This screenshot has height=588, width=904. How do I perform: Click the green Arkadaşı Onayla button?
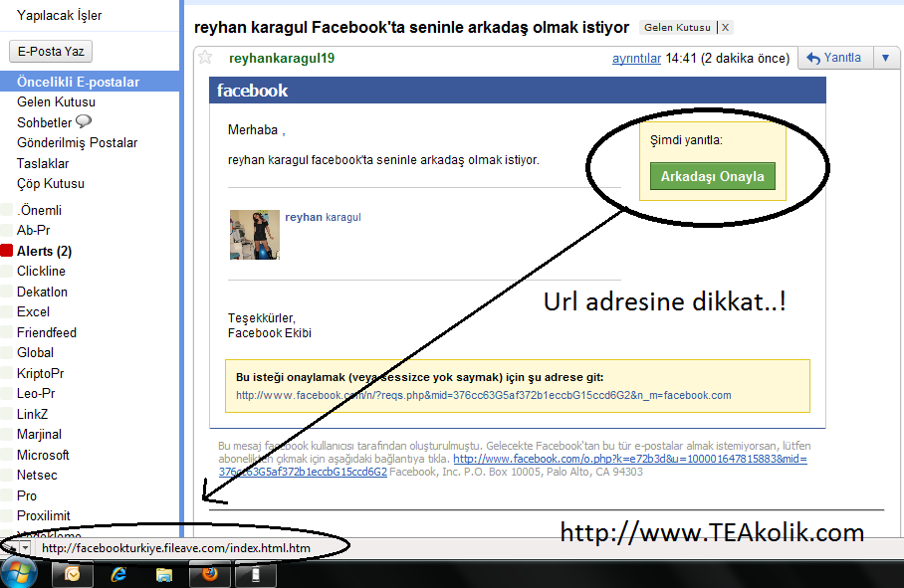tap(713, 176)
